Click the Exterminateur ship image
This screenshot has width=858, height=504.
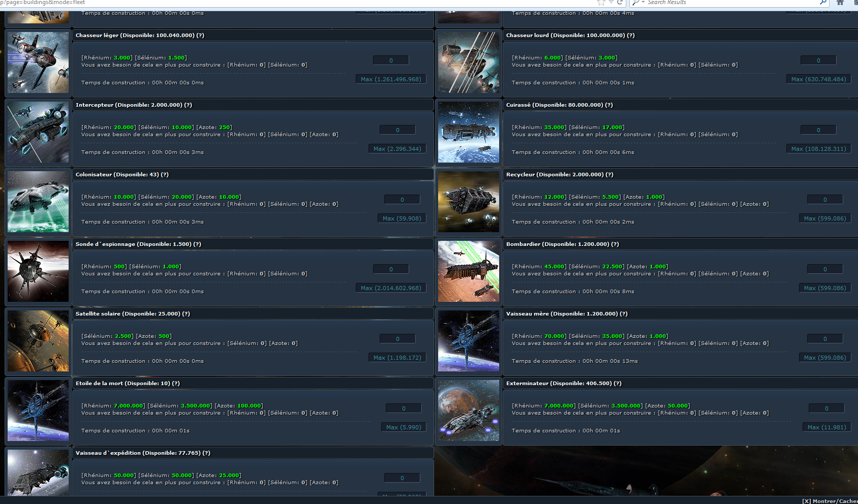468,411
